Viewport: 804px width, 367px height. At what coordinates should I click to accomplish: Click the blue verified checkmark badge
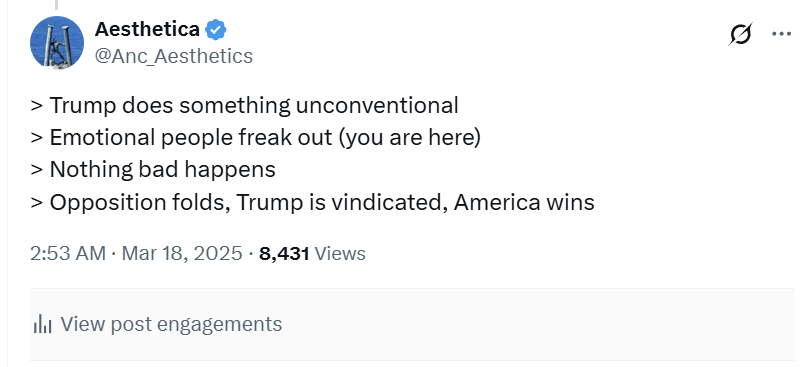click(x=216, y=30)
